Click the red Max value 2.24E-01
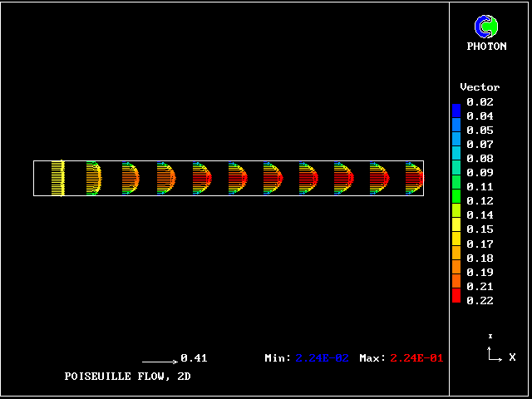The height and width of the screenshot is (399, 532). click(x=416, y=358)
